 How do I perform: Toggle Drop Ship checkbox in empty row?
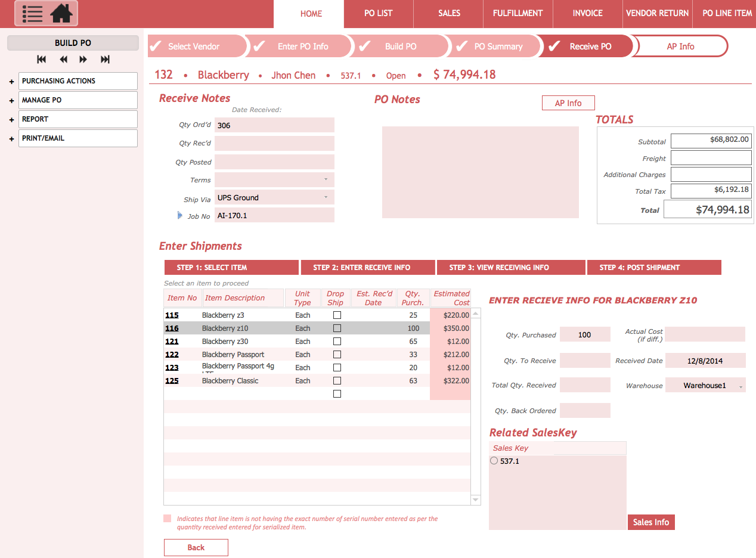[337, 393]
